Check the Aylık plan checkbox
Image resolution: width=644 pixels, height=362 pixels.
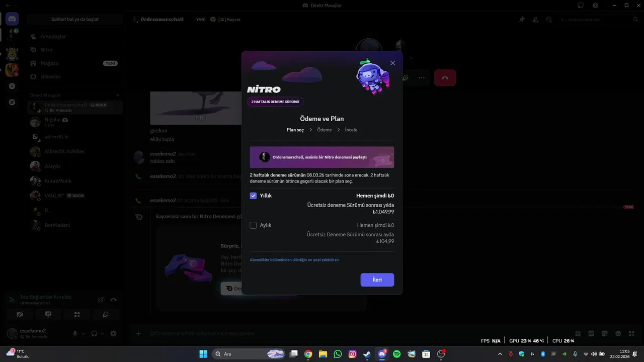(253, 225)
